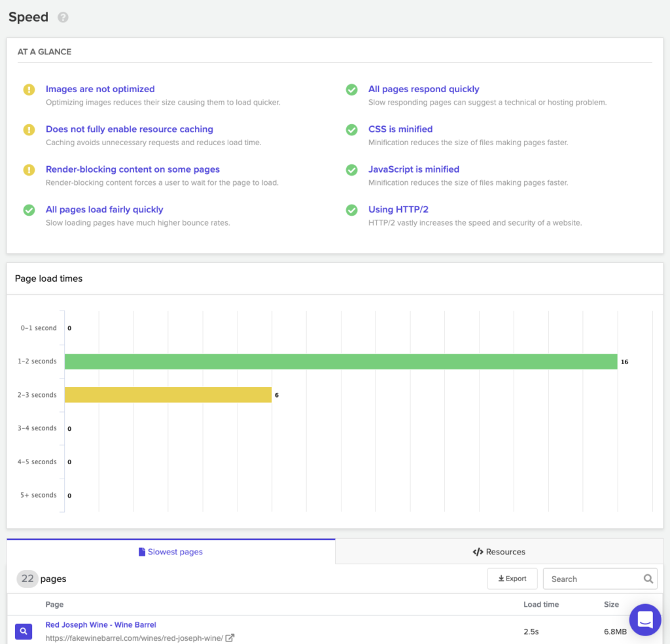Open the CSS is minified link
Viewport: 670px width, 644px height.
[400, 129]
